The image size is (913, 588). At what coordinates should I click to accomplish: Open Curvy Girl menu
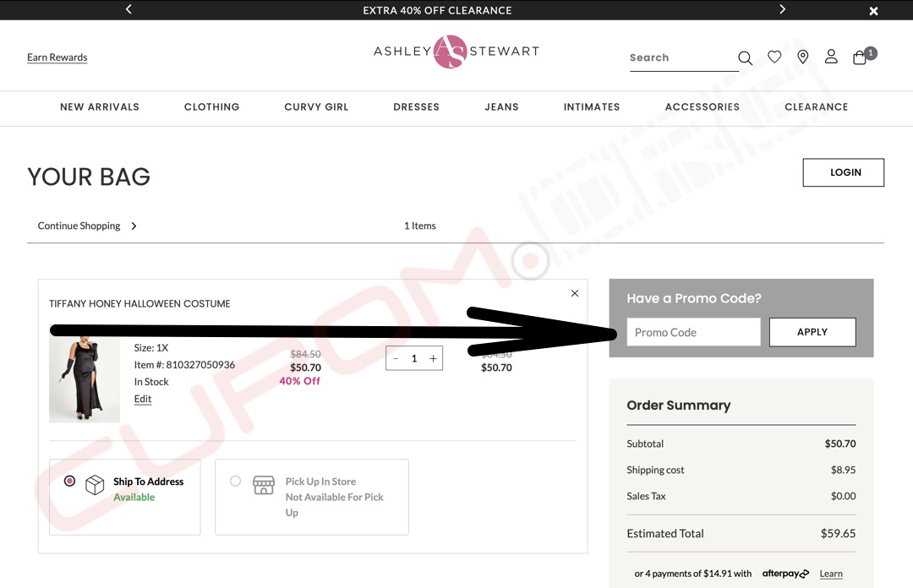(x=316, y=107)
